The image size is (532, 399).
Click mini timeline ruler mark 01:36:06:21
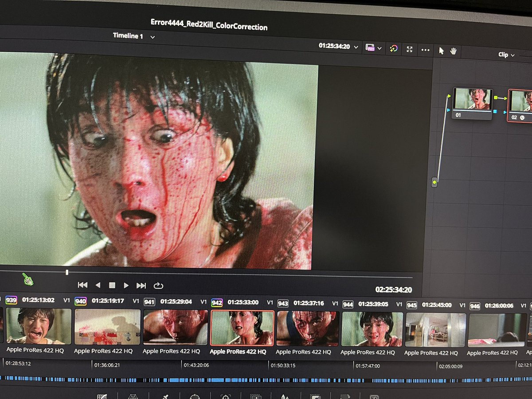[x=107, y=365]
